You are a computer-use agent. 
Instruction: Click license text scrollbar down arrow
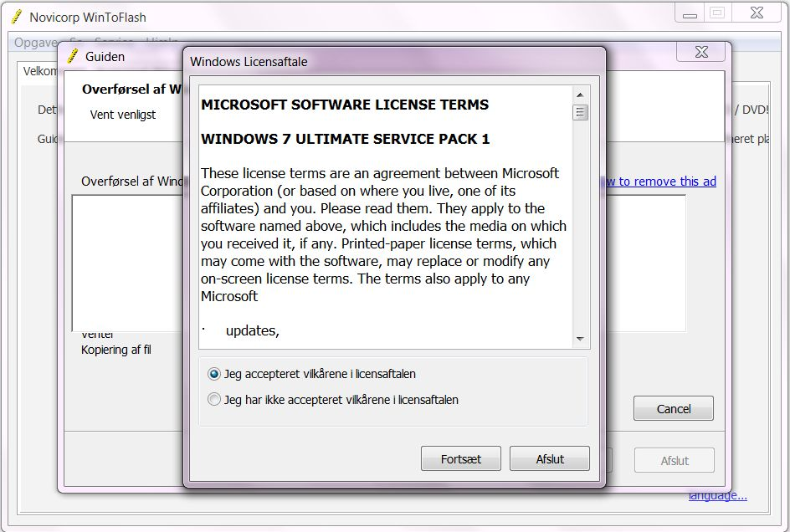[x=580, y=339]
